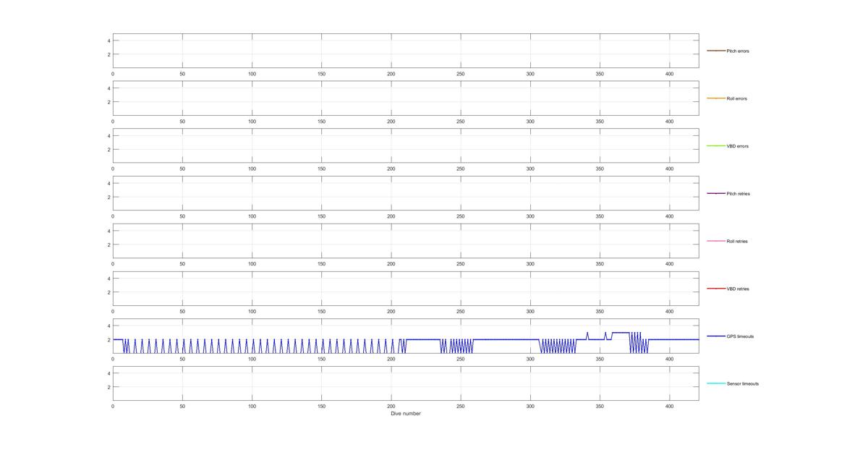Select the pink line sample beside Roll retries

coord(716,241)
